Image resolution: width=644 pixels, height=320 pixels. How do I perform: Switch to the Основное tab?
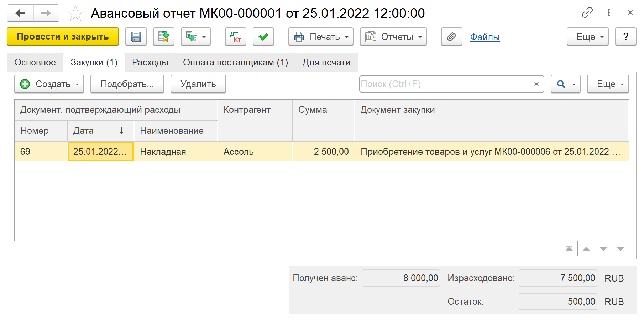pyautogui.click(x=35, y=62)
